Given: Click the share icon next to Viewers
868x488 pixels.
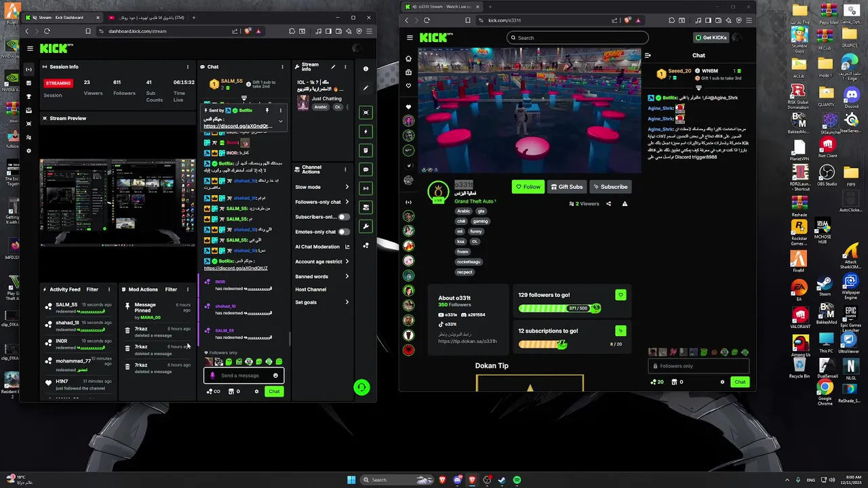Looking at the screenshot, I should pos(608,203).
